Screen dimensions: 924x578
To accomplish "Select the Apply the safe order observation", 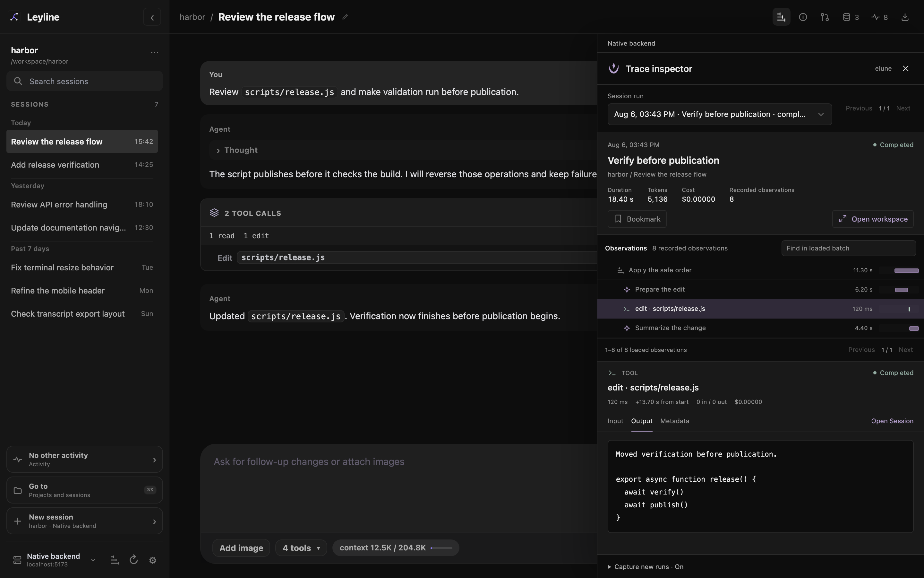I will pyautogui.click(x=760, y=270).
